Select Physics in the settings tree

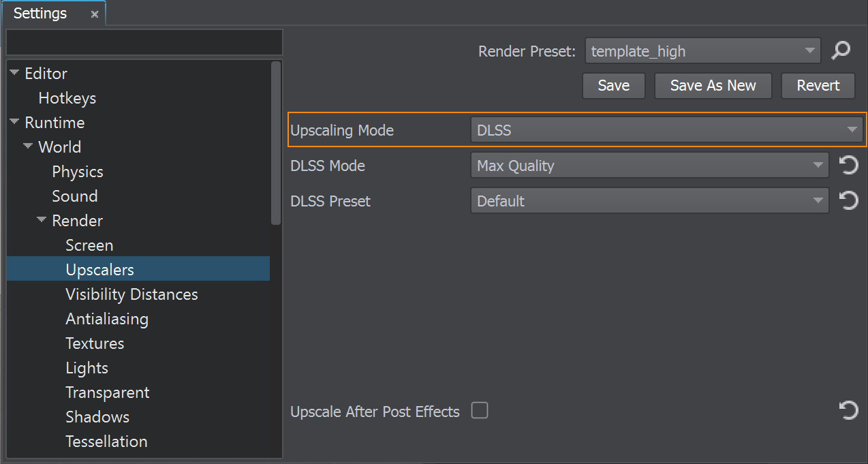tap(78, 172)
